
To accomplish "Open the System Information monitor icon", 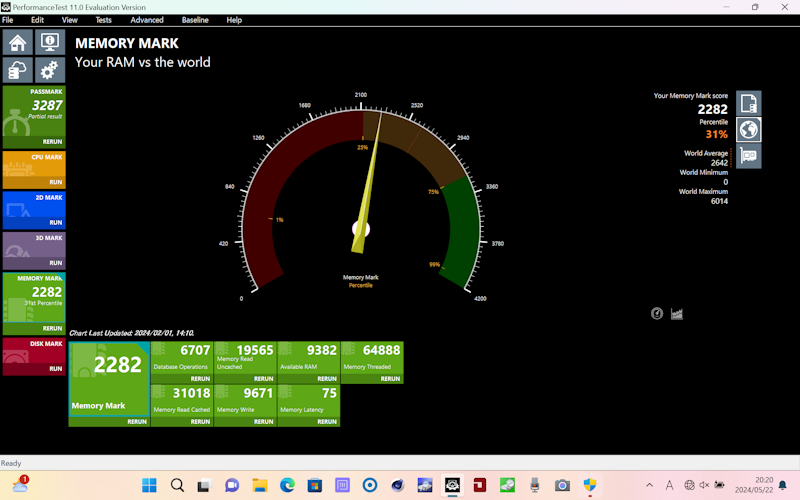I will click(49, 42).
